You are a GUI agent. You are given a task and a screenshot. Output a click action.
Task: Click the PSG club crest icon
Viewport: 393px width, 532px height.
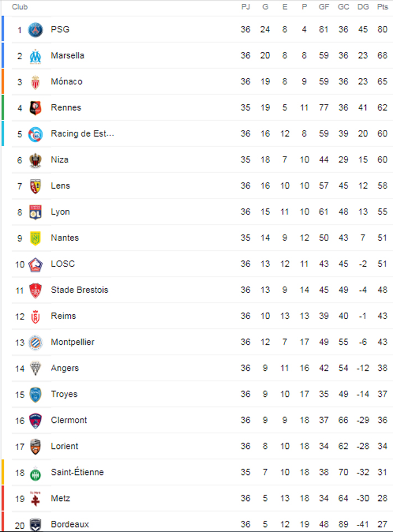35,30
